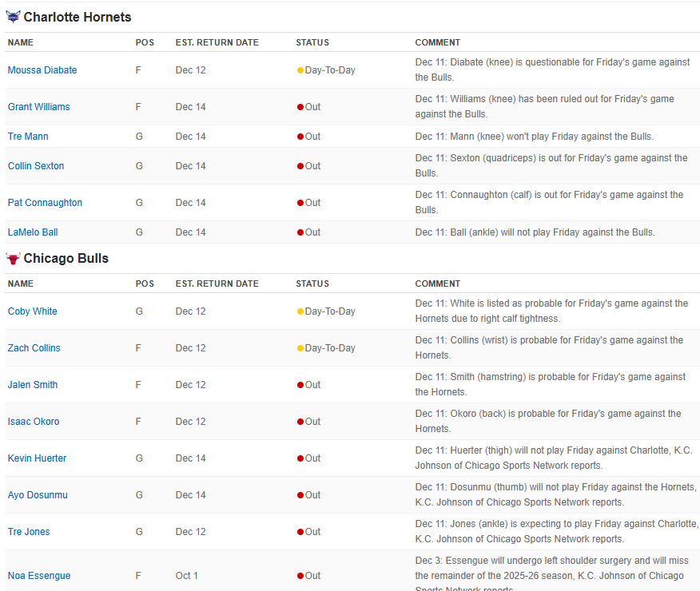Image resolution: width=700 pixels, height=591 pixels.
Task: Click Hornets table EST. RETURN DATE header
Action: point(217,42)
